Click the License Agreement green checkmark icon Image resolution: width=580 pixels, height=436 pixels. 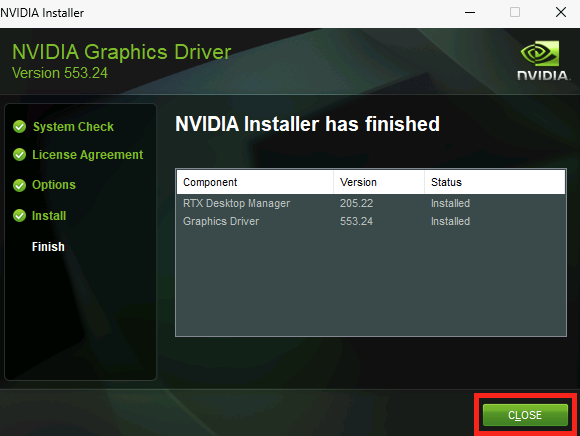pos(20,155)
